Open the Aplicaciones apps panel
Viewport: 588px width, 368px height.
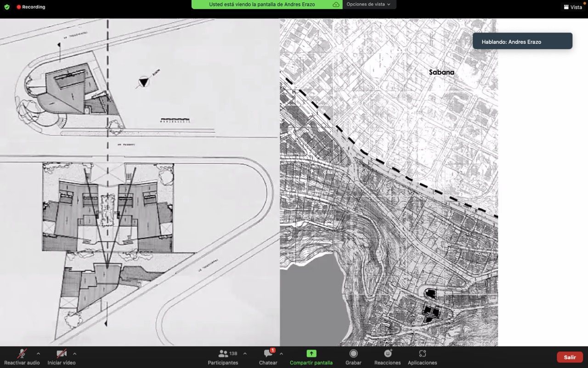click(422, 356)
